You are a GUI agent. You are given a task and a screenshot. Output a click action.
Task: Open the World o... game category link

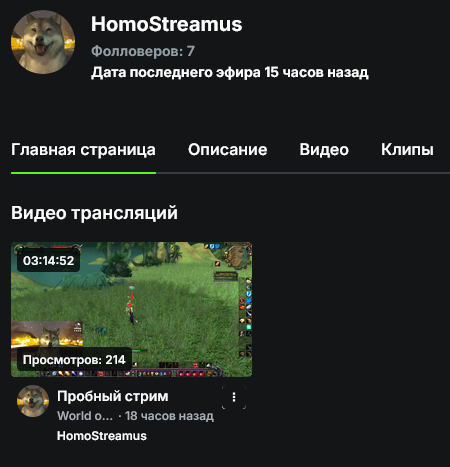tap(85, 416)
